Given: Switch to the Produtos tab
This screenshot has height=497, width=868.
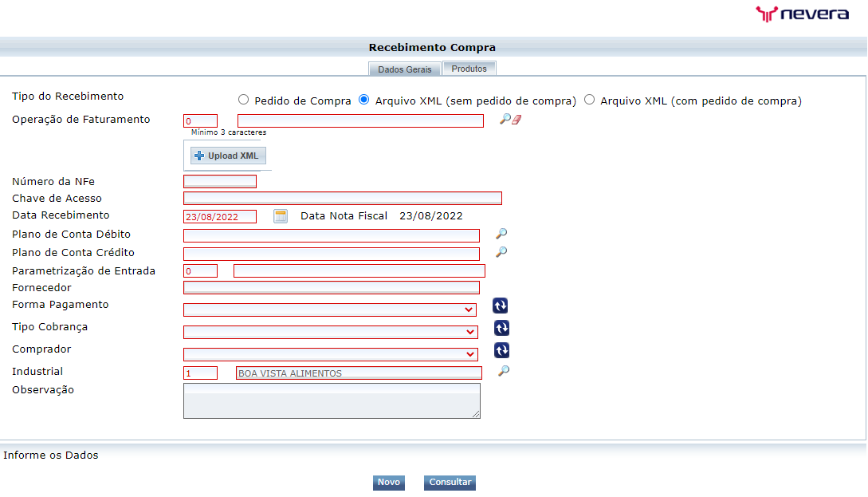Looking at the screenshot, I should pos(469,69).
